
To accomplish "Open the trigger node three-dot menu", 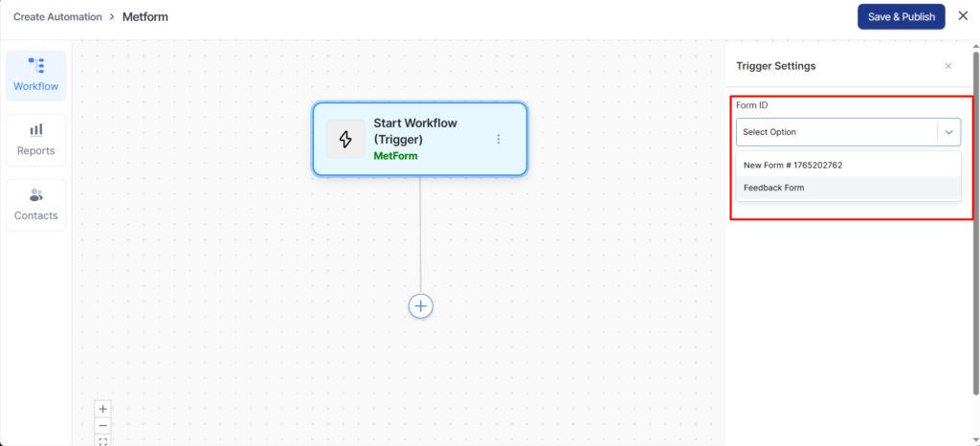I will 498,139.
